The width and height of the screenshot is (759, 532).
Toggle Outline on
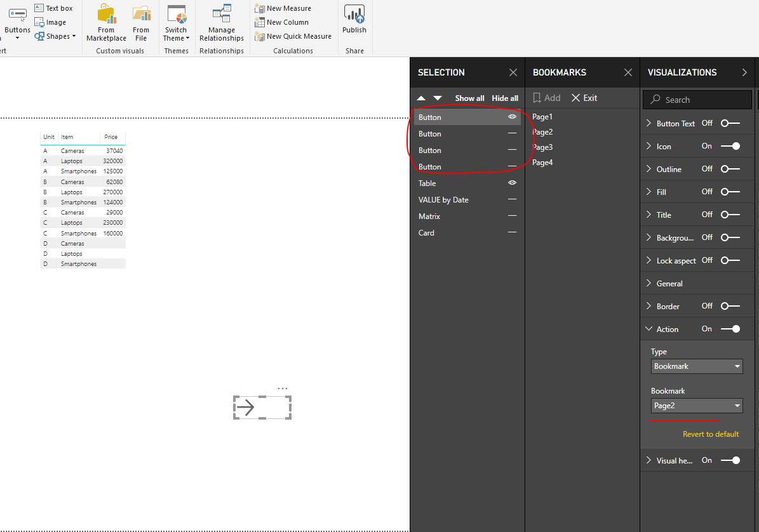730,169
